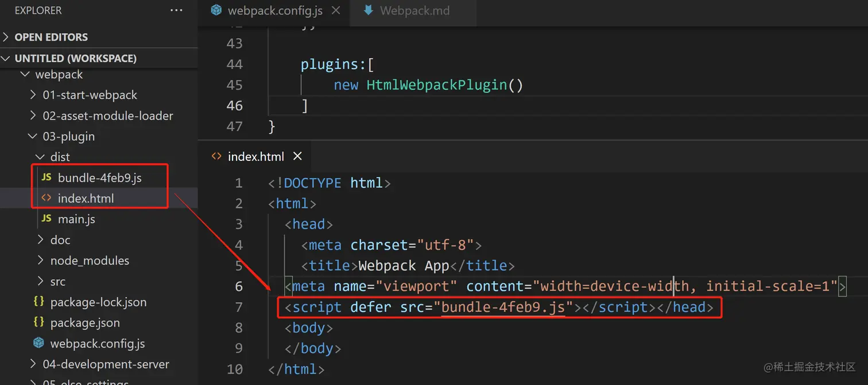Viewport: 868px width, 385px height.
Task: Click JSON braces icon beside package-lock.json
Action: [39, 302]
